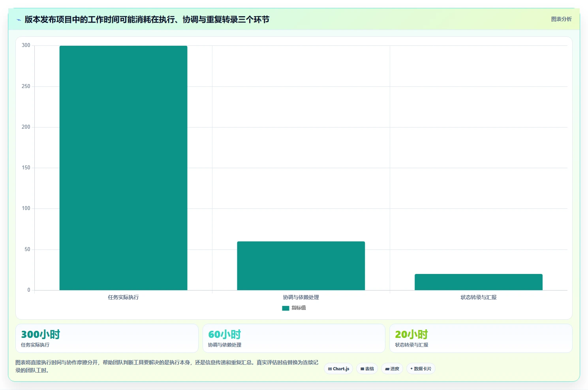Click the x-axis label 协调与依赖处理
The image size is (588, 390).
[301, 297]
